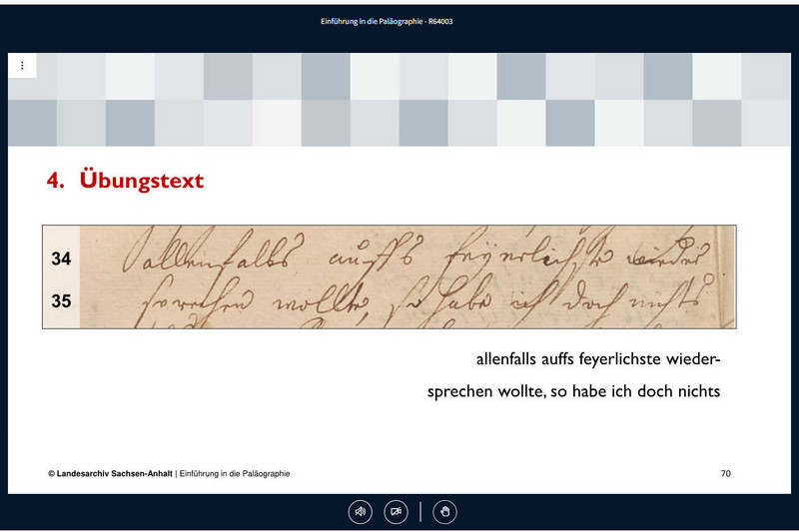Click the red heading 4. Übungstext
The image size is (799, 532).
[125, 181]
